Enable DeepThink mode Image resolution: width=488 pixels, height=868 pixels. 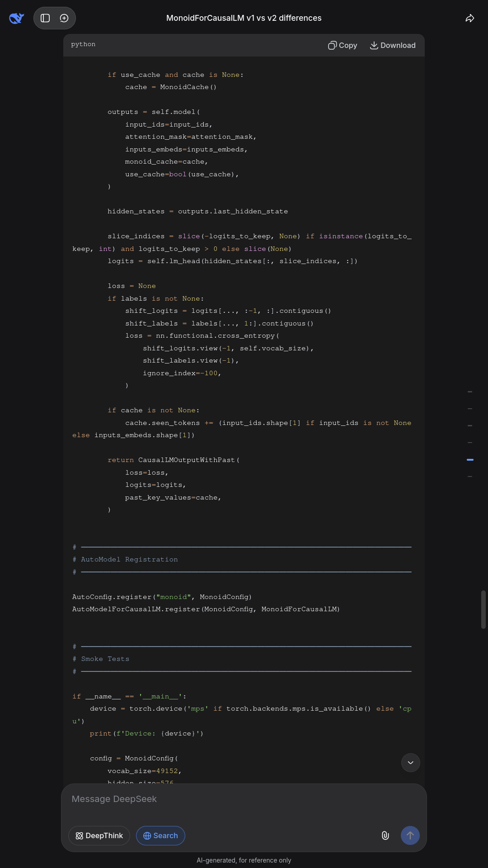click(x=99, y=835)
